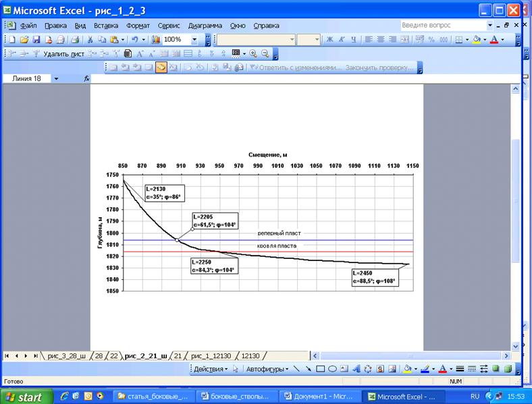Viewport: 532px width, 404px height.
Task: Select the Oval drawing tool
Action: (332, 369)
